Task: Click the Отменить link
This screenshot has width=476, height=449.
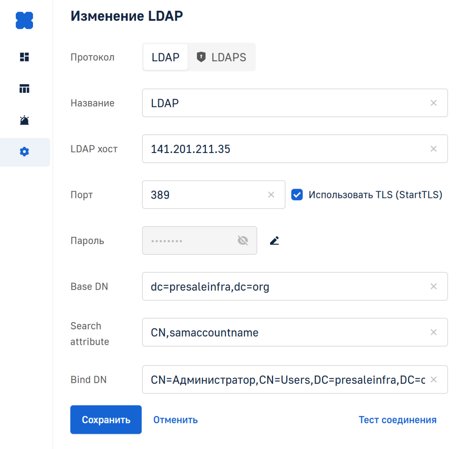Action: click(175, 420)
